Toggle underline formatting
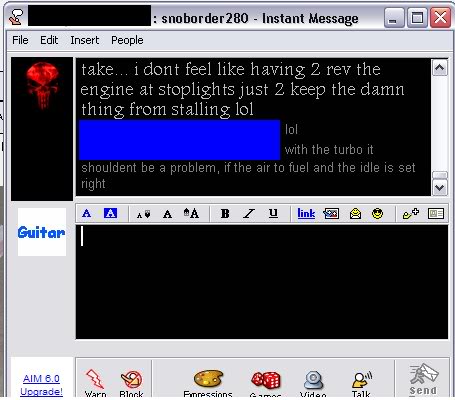The width and height of the screenshot is (455, 400). [x=273, y=213]
